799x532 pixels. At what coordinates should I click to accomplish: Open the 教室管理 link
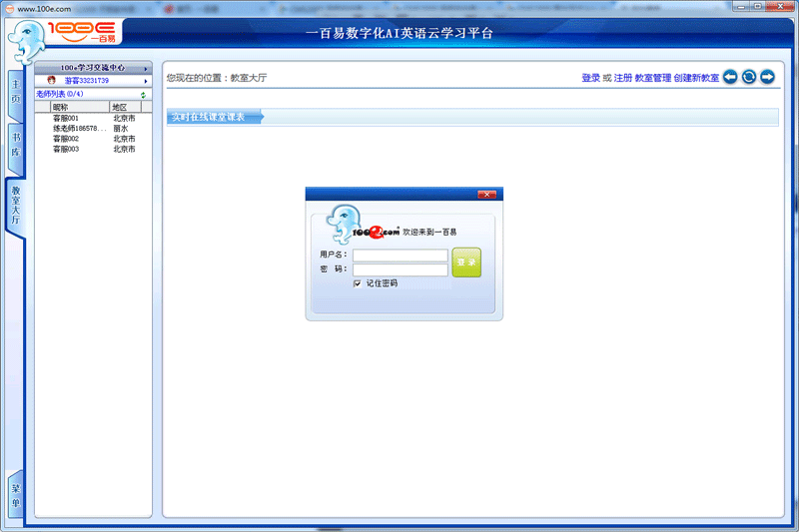pyautogui.click(x=653, y=78)
